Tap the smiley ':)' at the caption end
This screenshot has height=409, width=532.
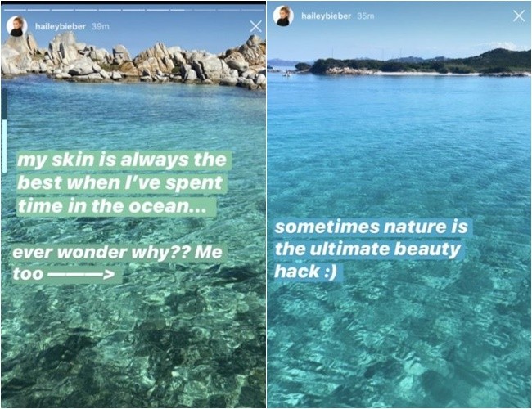click(330, 272)
